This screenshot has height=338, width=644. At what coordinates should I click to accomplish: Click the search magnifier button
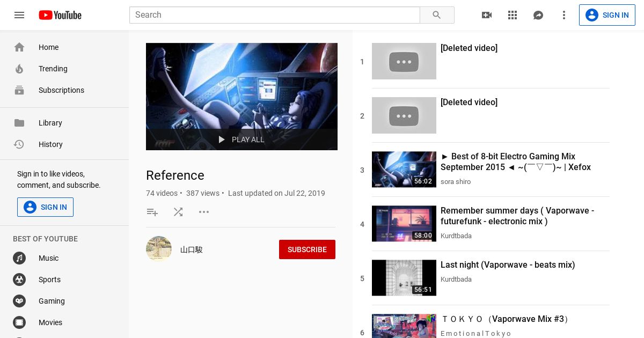(x=437, y=15)
